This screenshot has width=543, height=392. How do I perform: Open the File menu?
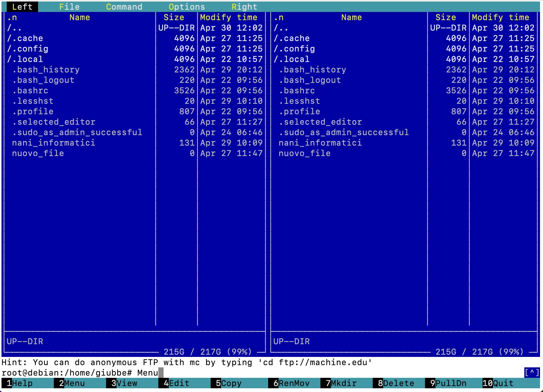(x=69, y=7)
